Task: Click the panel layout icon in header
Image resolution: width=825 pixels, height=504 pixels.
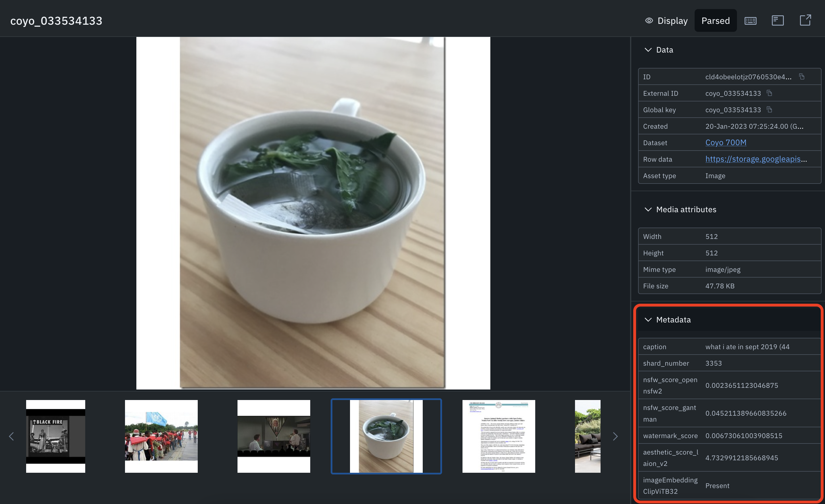Action: [x=778, y=21]
